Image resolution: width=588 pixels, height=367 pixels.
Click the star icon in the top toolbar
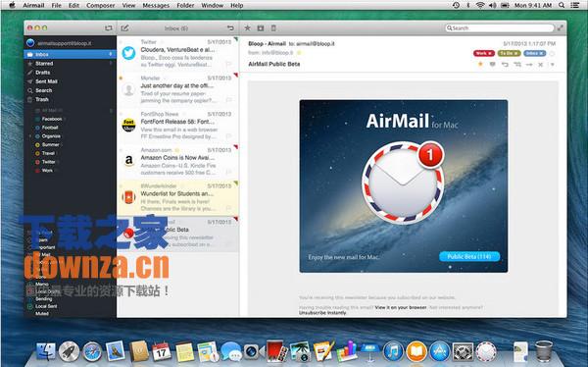click(x=247, y=27)
